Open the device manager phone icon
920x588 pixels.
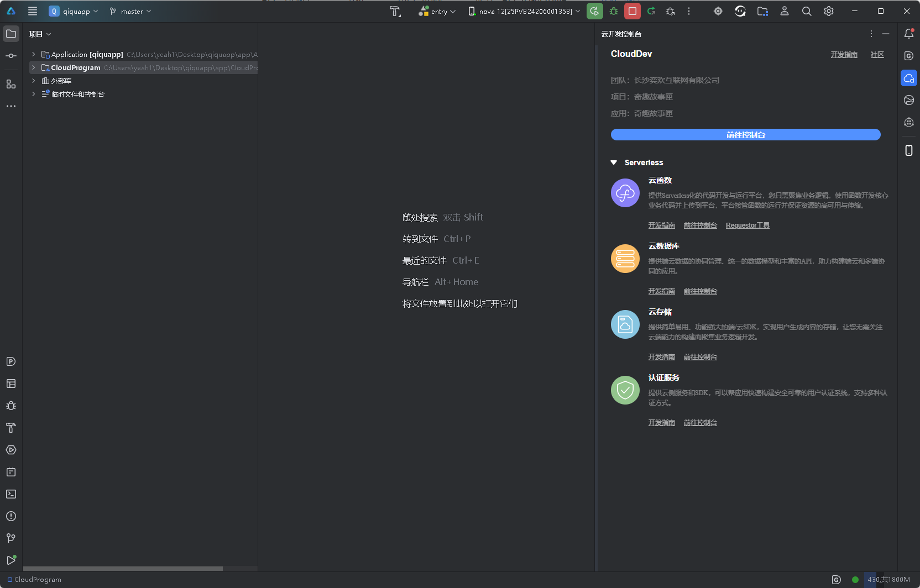[908, 150]
